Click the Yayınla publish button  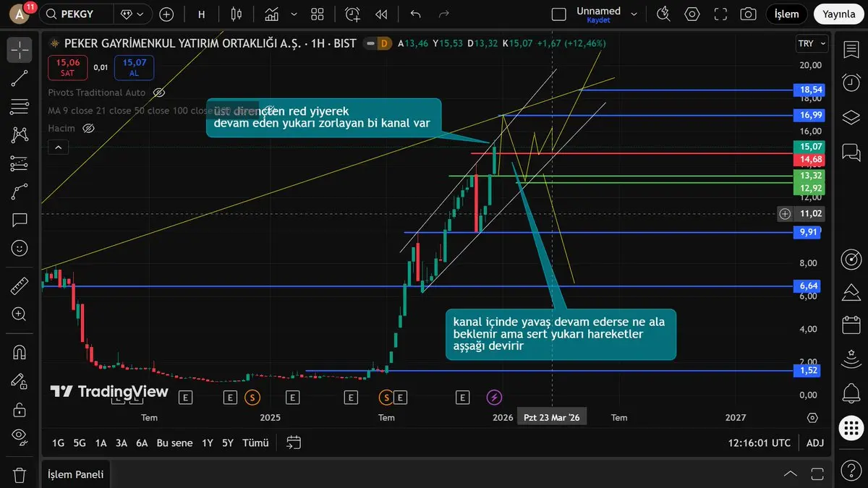pos(839,14)
